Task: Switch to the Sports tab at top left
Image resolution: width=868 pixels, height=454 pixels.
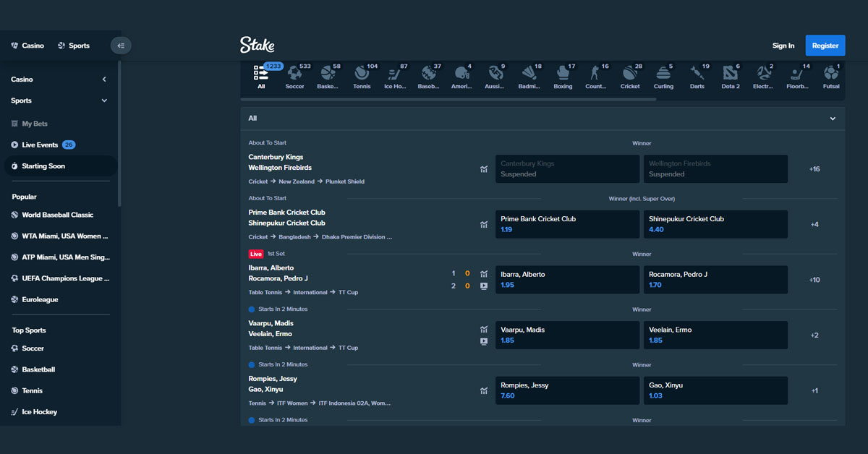Action: (74, 46)
